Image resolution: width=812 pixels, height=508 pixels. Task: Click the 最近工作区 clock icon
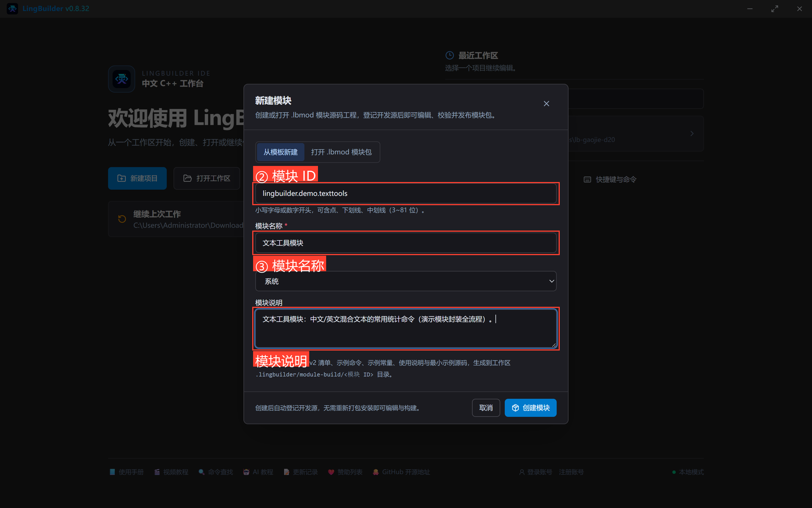click(449, 55)
